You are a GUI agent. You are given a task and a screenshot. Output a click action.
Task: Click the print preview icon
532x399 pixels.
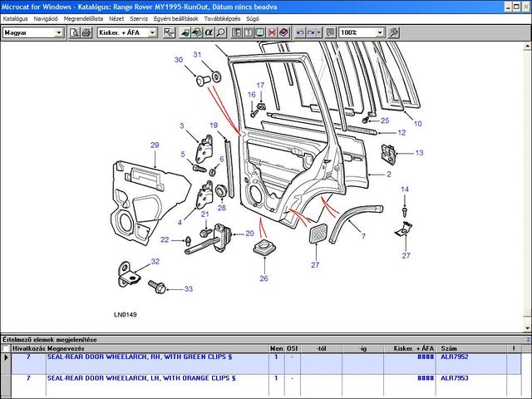74,32
